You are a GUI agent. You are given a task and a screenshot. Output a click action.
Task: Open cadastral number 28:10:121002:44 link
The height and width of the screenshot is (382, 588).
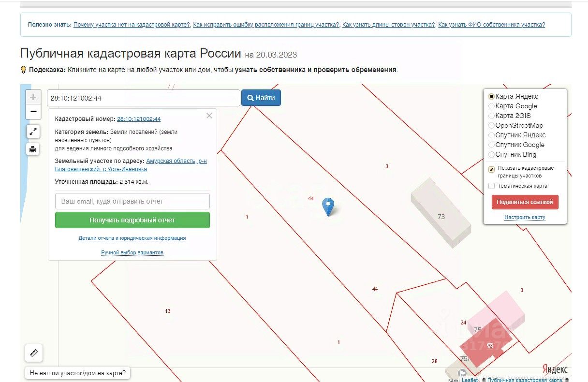click(x=139, y=119)
